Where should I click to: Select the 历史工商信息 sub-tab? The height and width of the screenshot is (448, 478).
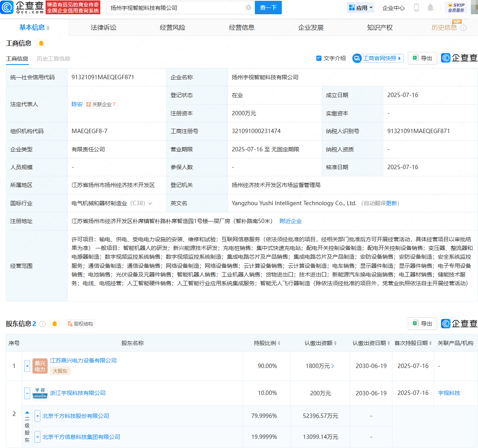54,59
